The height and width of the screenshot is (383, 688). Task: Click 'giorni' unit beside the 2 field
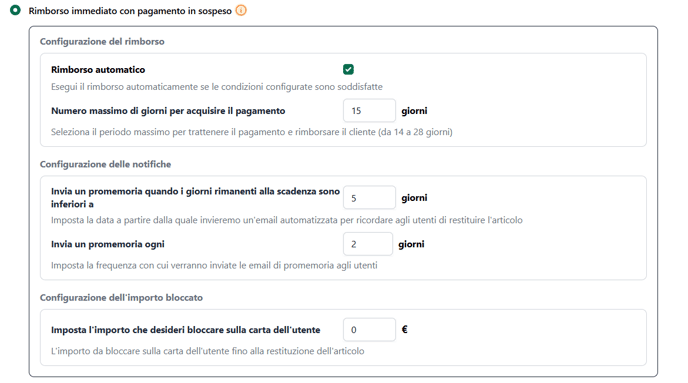point(411,244)
